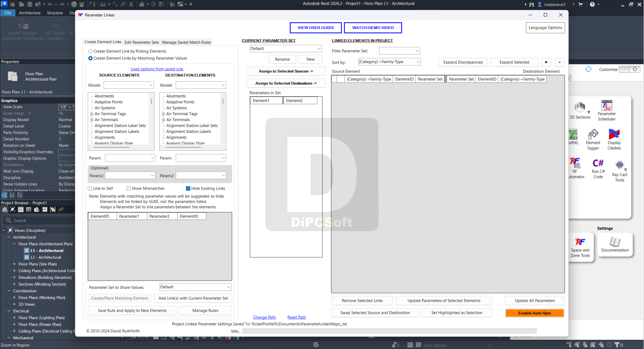Click the binoculars search icon in title bar
The width and height of the screenshot is (644, 349).
click(x=532, y=4)
